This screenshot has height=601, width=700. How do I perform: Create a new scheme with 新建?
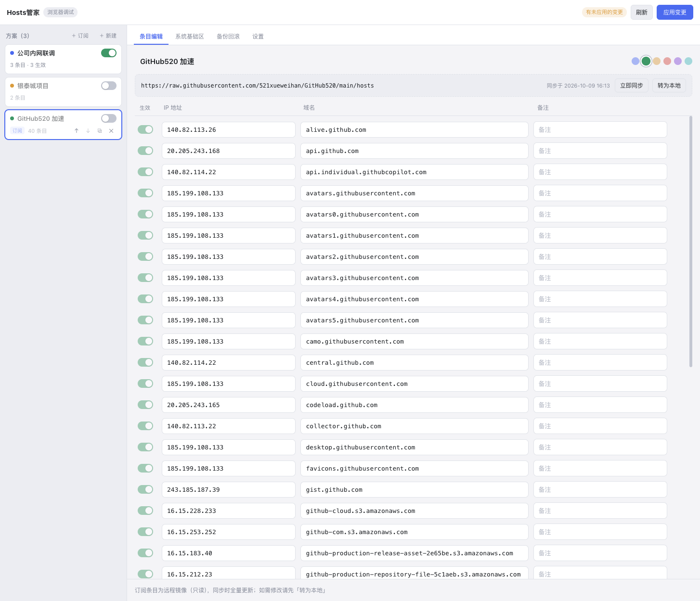(108, 36)
